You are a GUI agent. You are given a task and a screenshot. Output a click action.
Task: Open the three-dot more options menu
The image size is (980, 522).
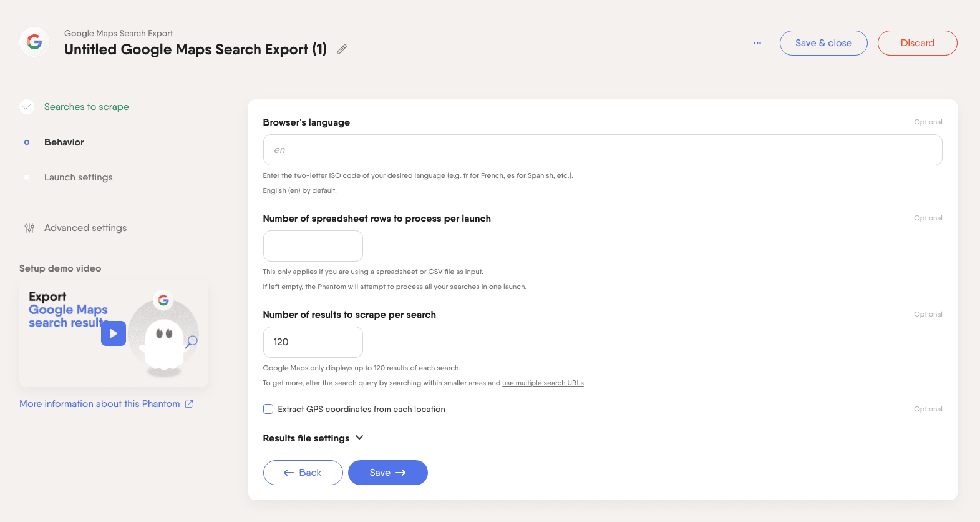point(757,43)
